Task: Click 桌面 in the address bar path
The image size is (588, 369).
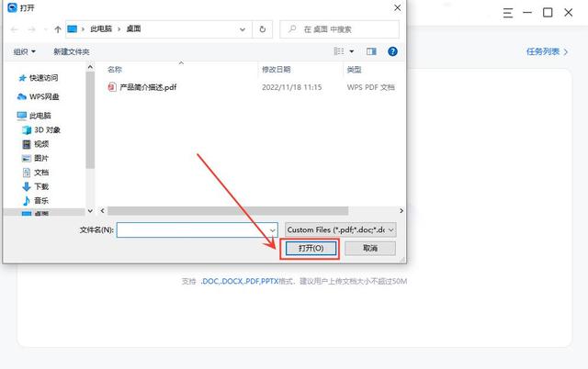Action: [133, 28]
